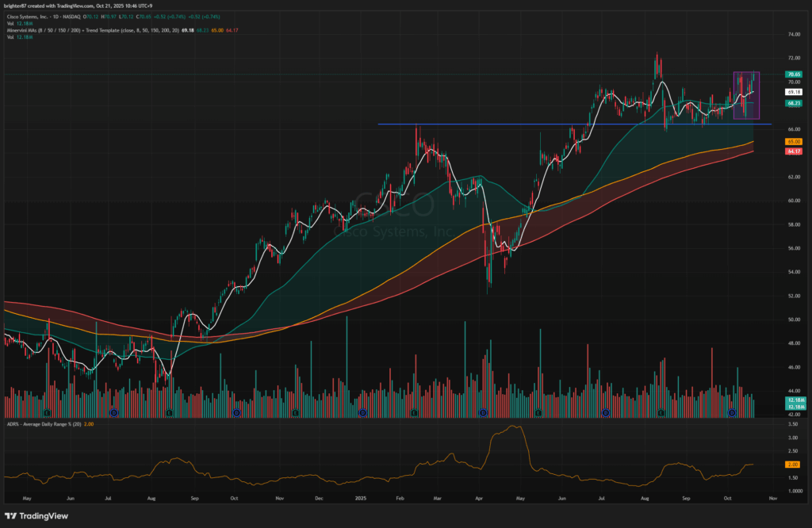The width and height of the screenshot is (812, 528).
Task: Select the Cisco Systems, Inc. symbol legend
Action: [x=48, y=13]
